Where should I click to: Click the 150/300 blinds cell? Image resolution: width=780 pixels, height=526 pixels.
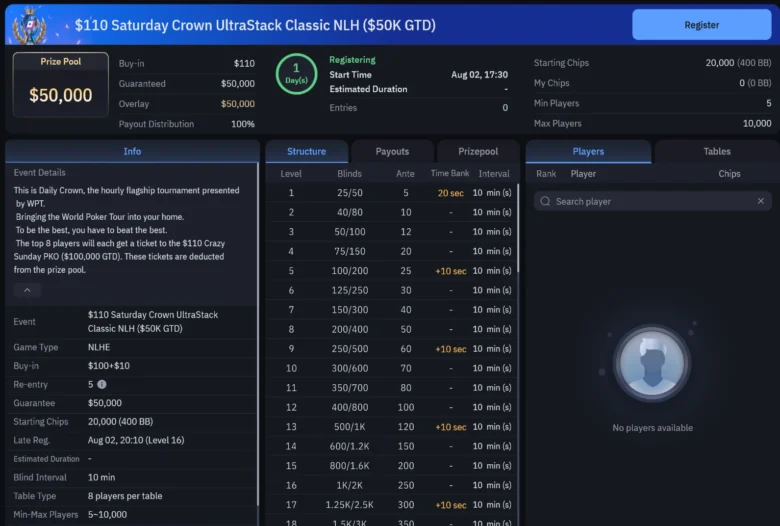[x=350, y=310]
